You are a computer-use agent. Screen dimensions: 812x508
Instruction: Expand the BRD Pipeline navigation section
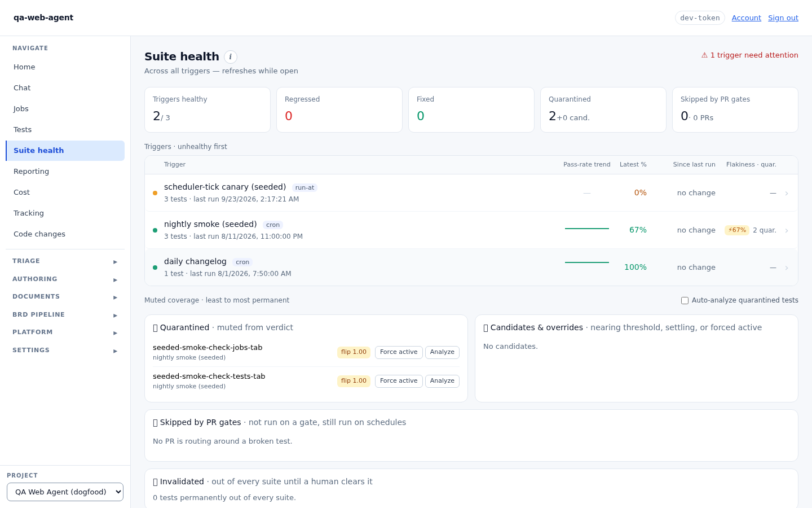65,315
